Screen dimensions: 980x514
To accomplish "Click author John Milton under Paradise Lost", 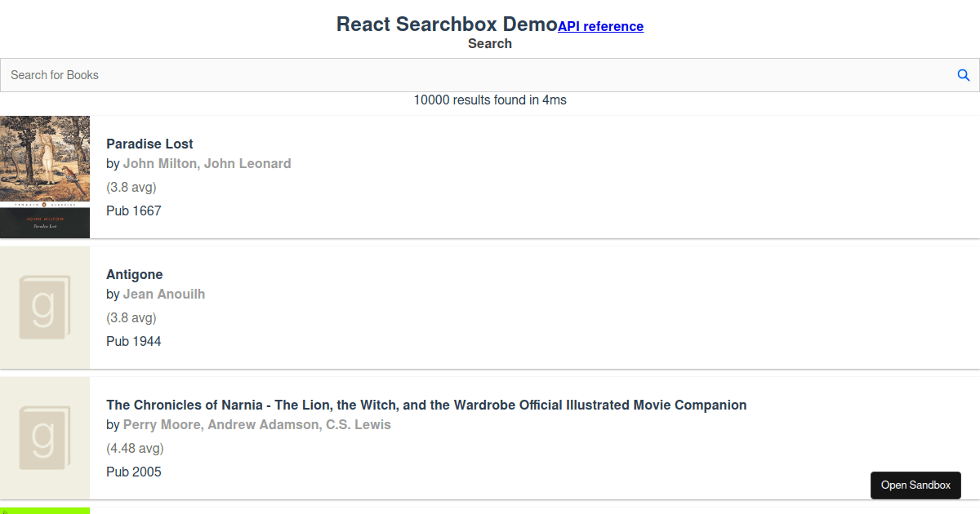I will [160, 163].
